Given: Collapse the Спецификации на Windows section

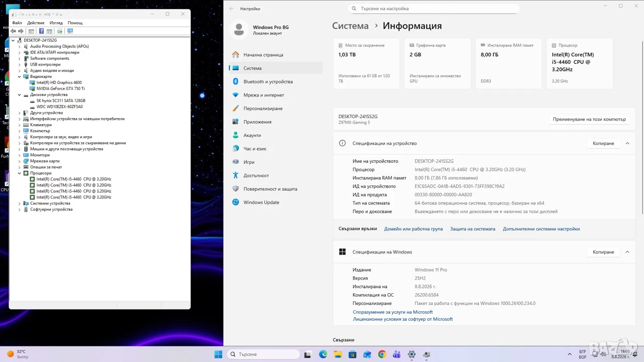Looking at the screenshot, I should coord(627,252).
